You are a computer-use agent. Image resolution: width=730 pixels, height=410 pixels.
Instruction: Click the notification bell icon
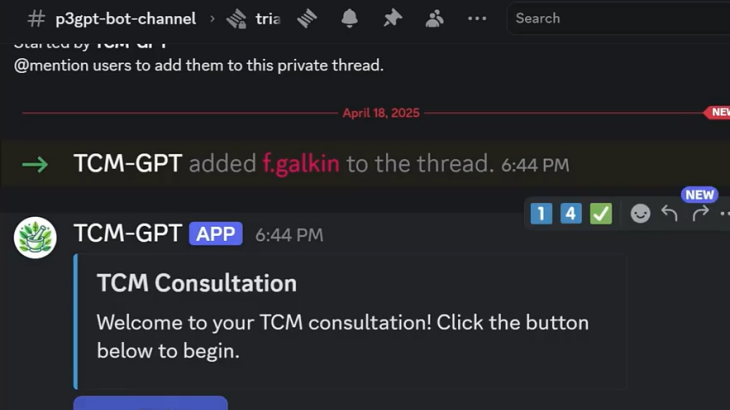tap(349, 19)
